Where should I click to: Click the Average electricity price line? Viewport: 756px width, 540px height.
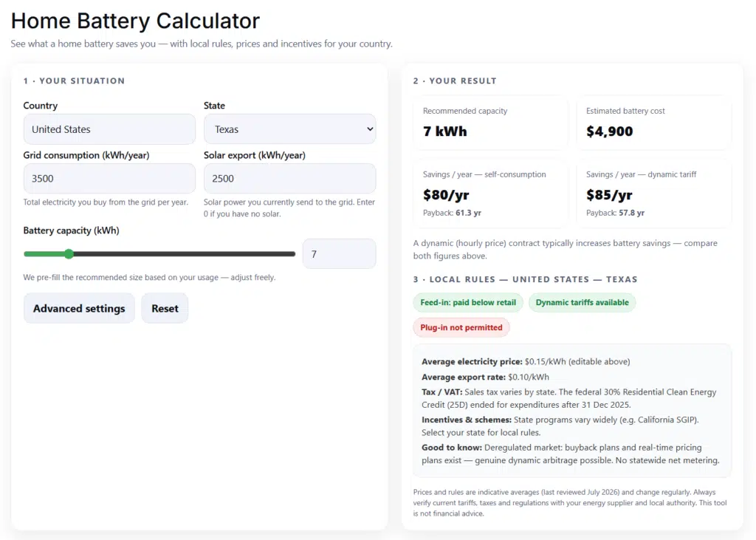tap(526, 361)
